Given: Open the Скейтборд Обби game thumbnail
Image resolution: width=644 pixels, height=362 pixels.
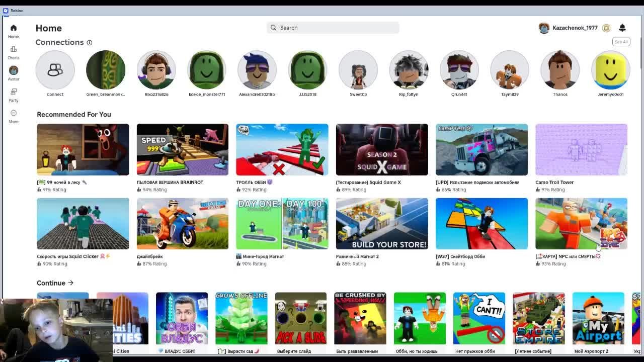Looking at the screenshot, I should tap(481, 224).
